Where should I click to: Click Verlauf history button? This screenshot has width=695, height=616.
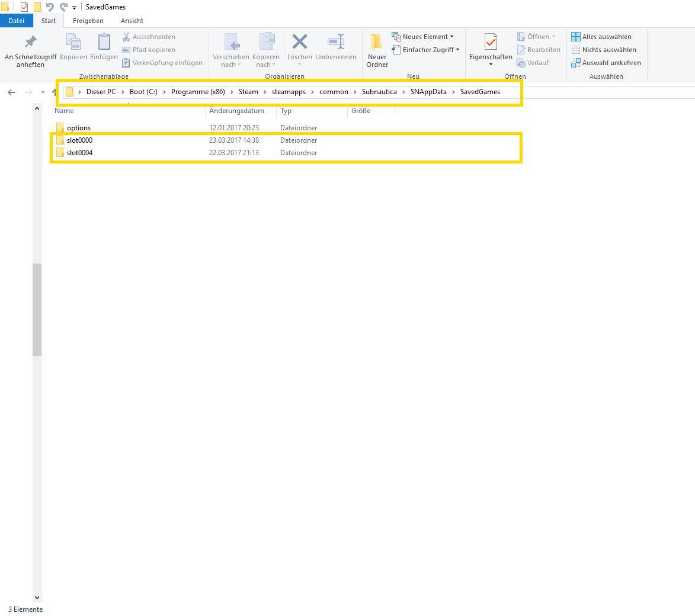[533, 63]
